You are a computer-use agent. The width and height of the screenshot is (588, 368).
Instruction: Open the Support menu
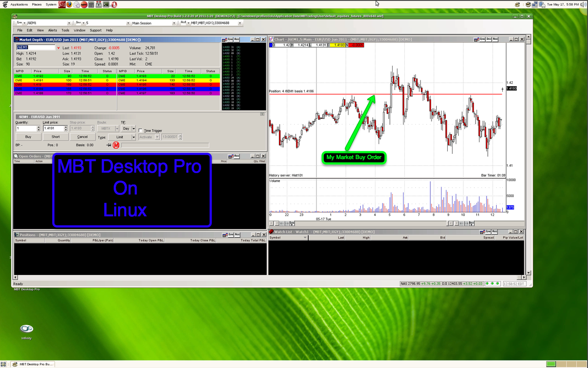click(x=96, y=31)
